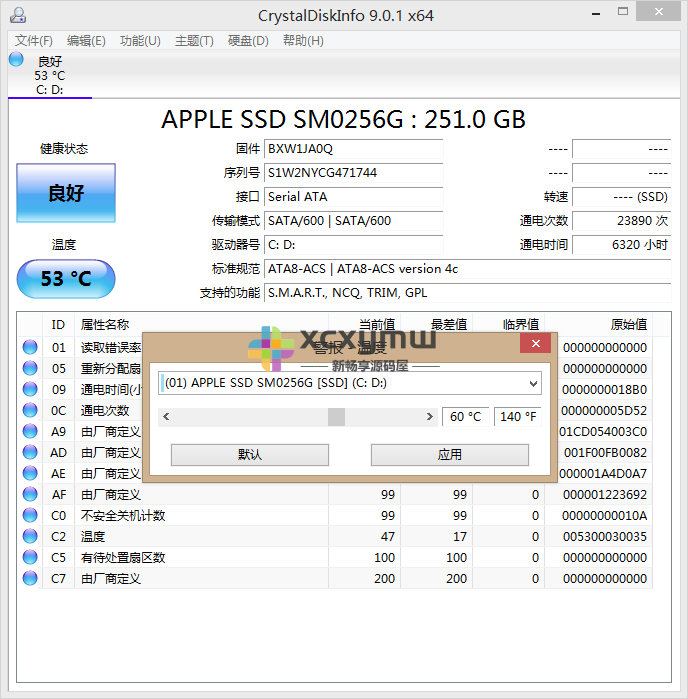Click the status orb for attribute 05
The image size is (688, 699).
pos(30,368)
